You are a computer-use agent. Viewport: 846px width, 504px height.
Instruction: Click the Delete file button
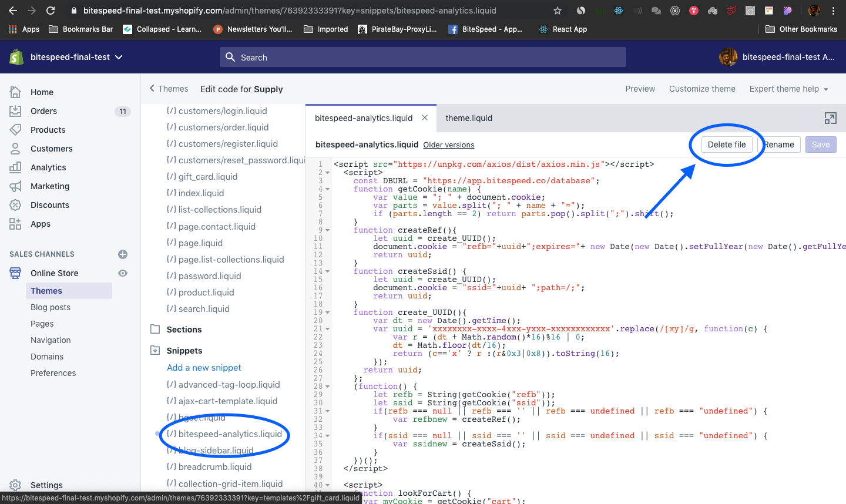pos(727,145)
